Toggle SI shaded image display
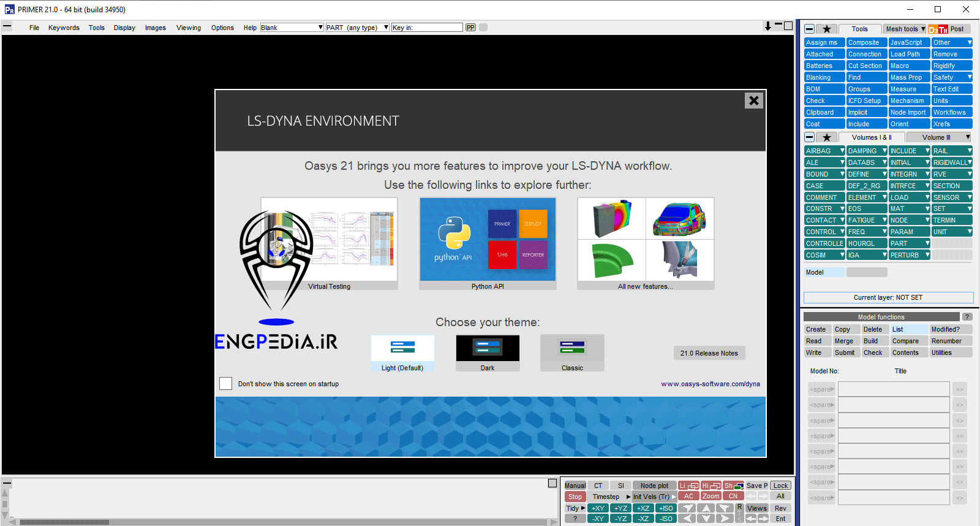Viewport: 980px width, 526px height. click(620, 486)
